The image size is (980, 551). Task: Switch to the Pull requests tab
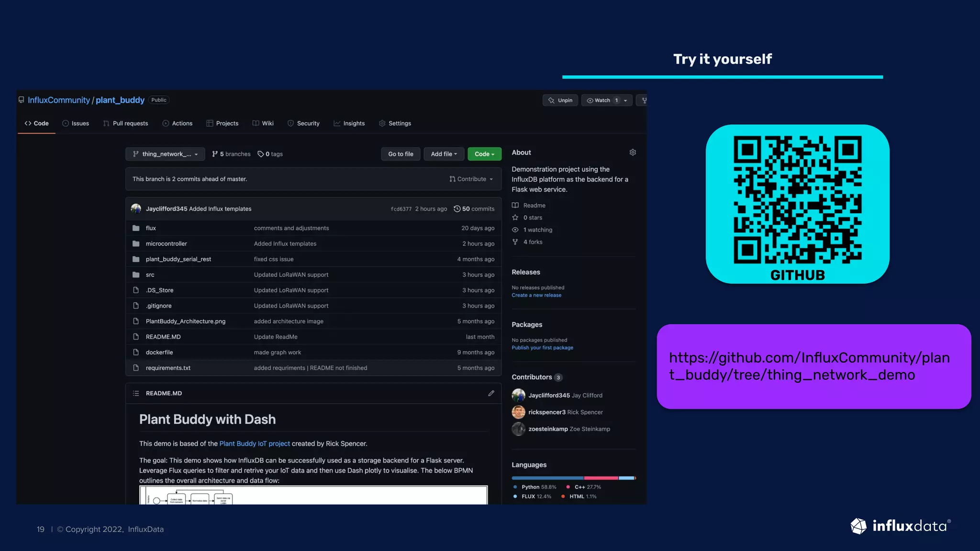click(126, 123)
